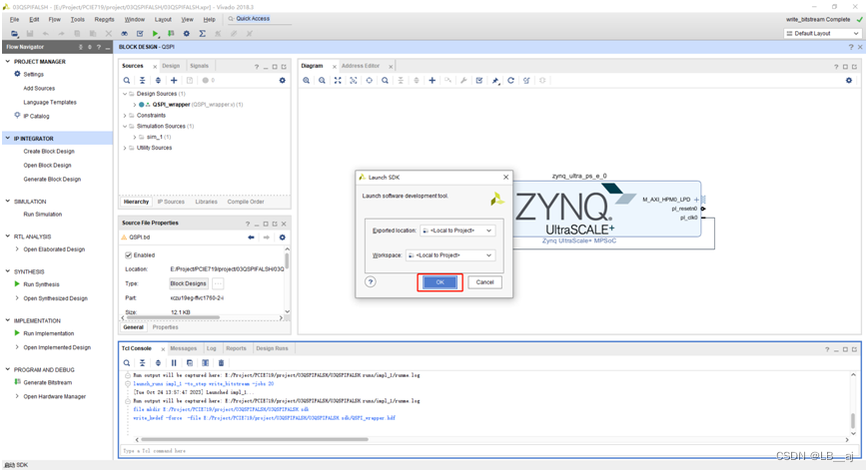Search in the Tcl Console
This screenshot has height=472, width=868.
[127, 363]
